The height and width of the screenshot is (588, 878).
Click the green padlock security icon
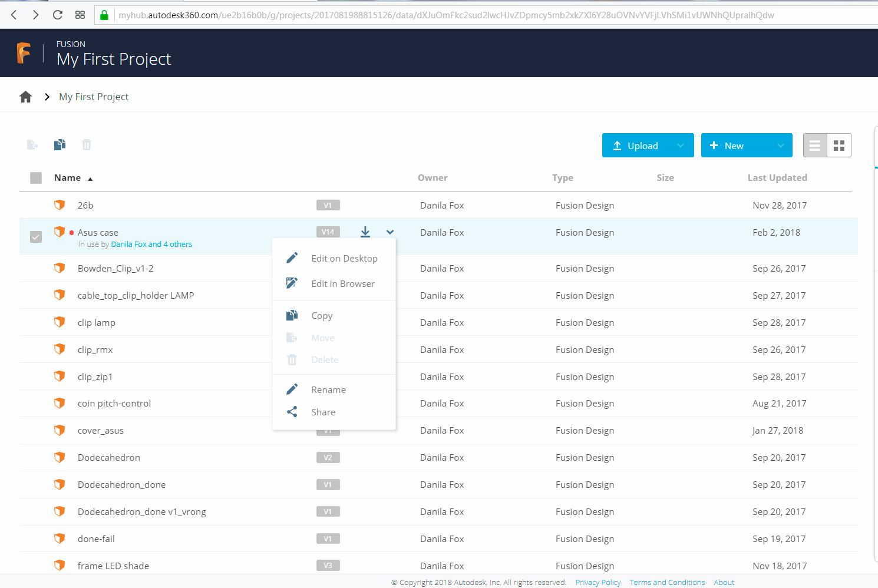pos(104,15)
